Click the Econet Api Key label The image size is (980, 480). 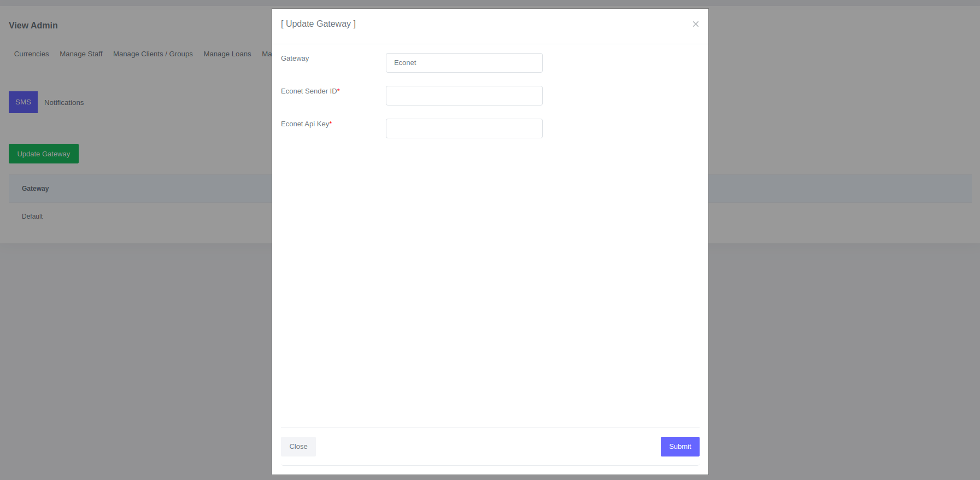click(306, 124)
